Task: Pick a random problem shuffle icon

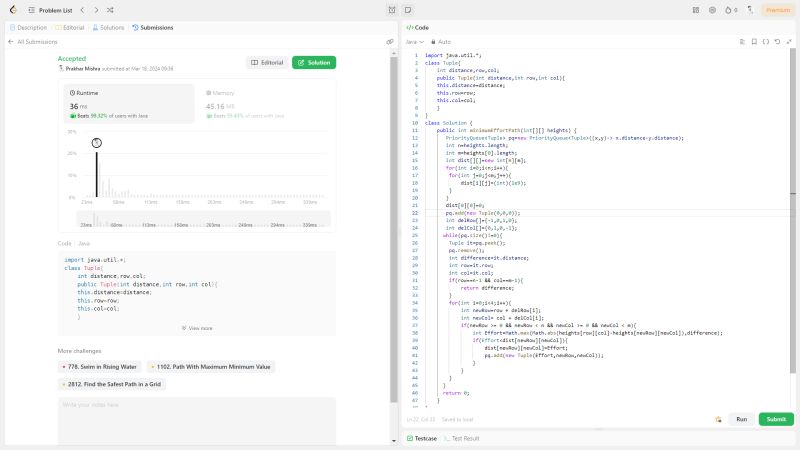Action: [x=110, y=10]
